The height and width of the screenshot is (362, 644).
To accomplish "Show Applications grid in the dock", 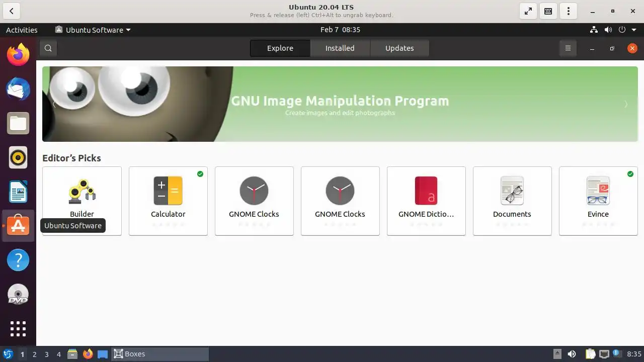I will tap(18, 329).
